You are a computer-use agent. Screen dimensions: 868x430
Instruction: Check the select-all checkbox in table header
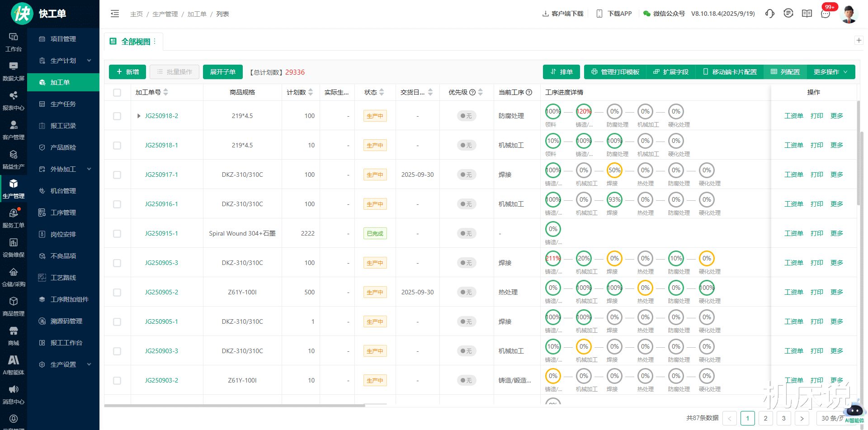(117, 92)
